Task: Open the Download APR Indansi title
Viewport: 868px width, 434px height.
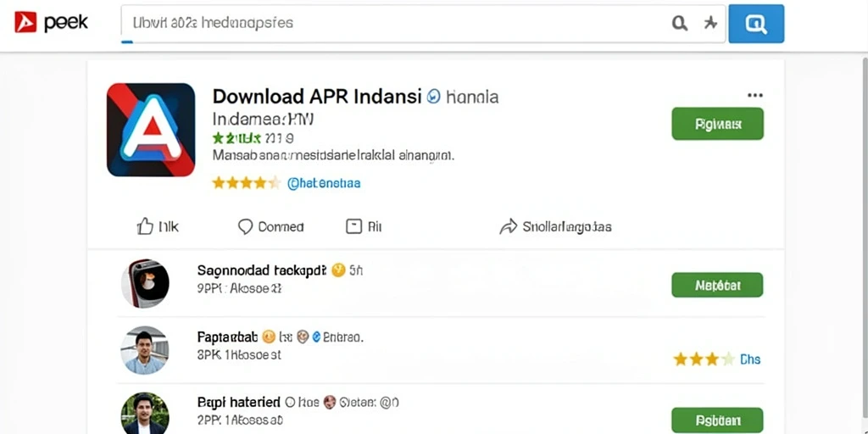Action: click(317, 97)
